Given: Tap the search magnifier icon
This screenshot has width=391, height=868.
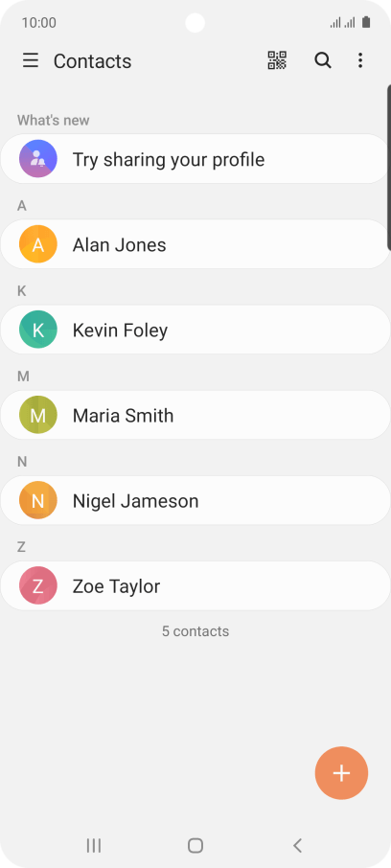Looking at the screenshot, I should point(323,60).
